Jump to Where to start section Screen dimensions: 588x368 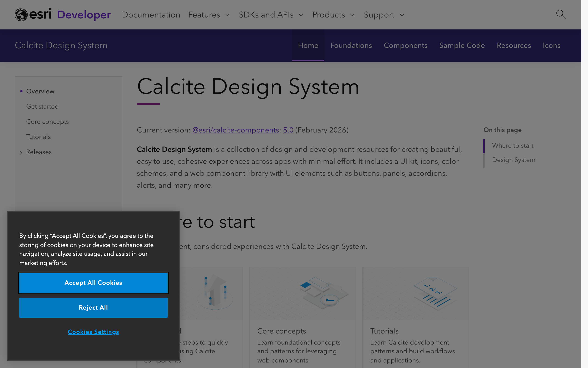point(513,146)
